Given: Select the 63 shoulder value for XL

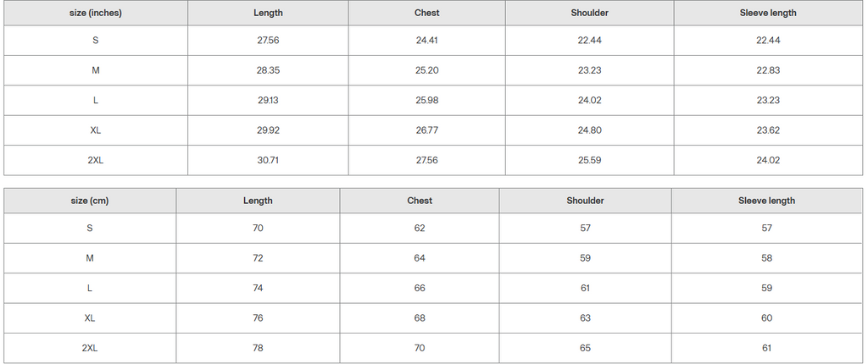Looking at the screenshot, I should (585, 318).
